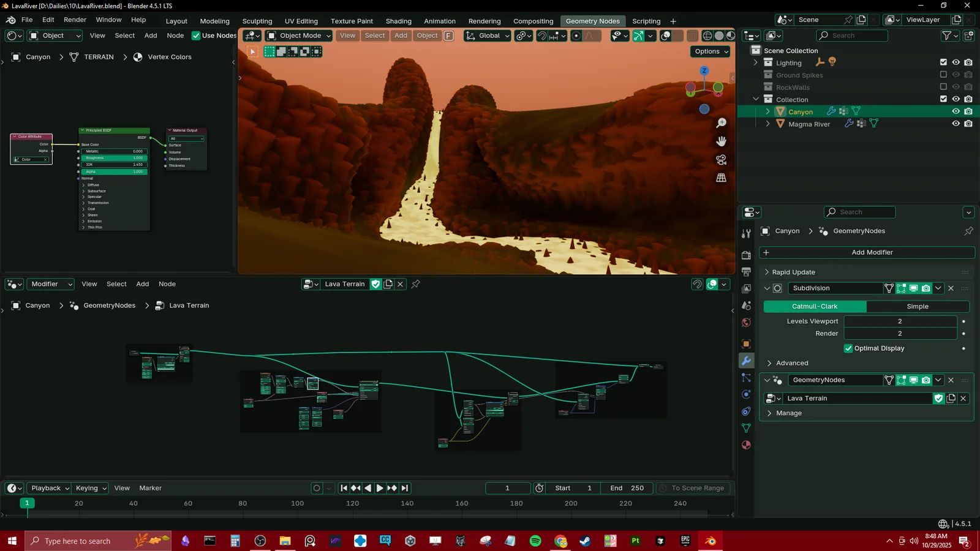The height and width of the screenshot is (551, 980).
Task: Select the proportional editing icon in the header
Action: 576,36
